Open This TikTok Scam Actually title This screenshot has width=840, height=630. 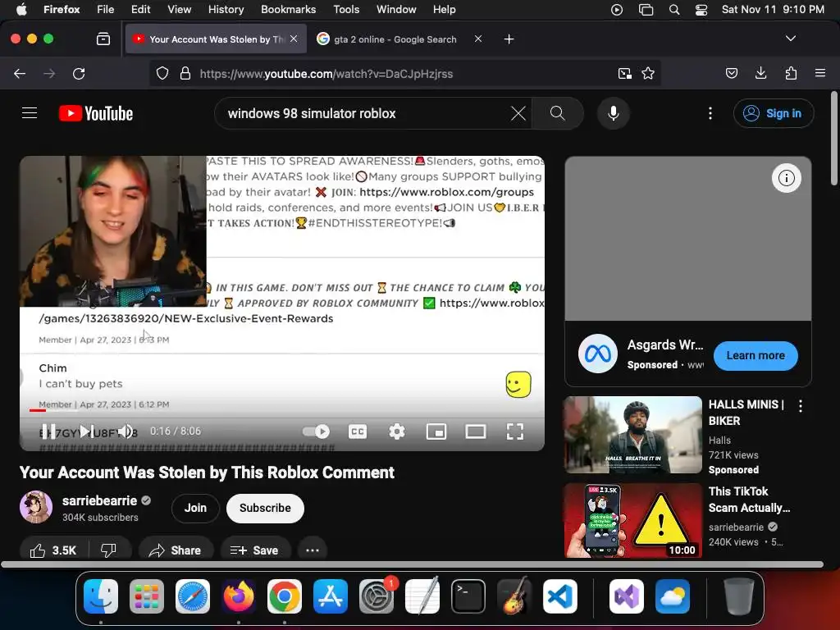pos(749,500)
